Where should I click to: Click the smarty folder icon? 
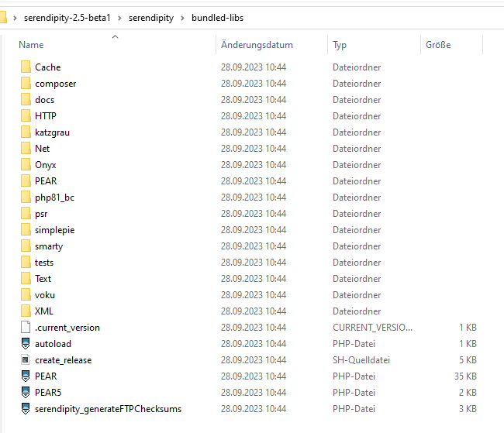click(26, 246)
